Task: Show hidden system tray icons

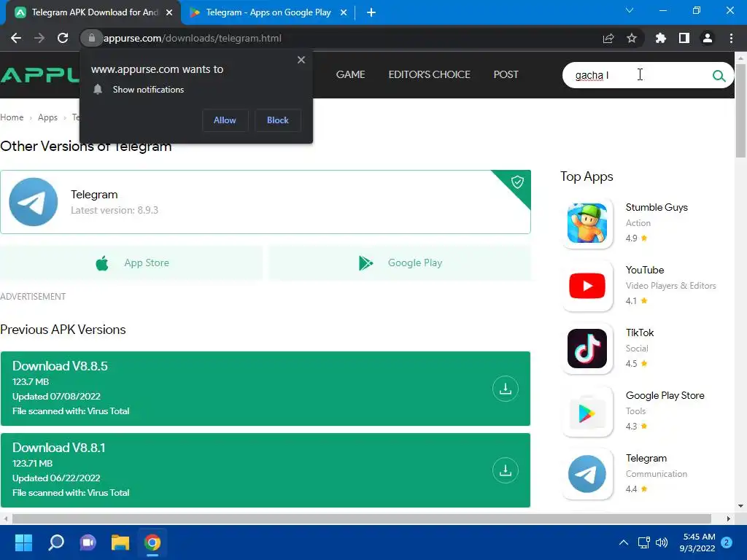Action: coord(624,542)
